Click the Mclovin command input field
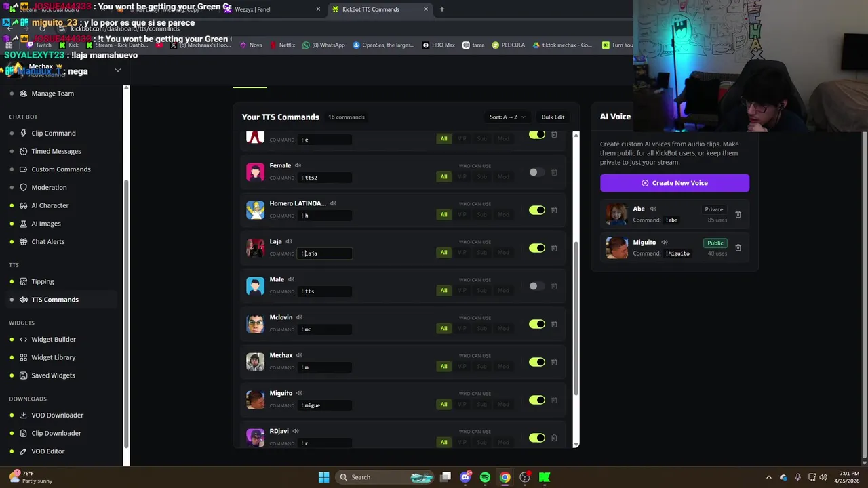Viewport: 868px width, 488px height. [x=325, y=329]
